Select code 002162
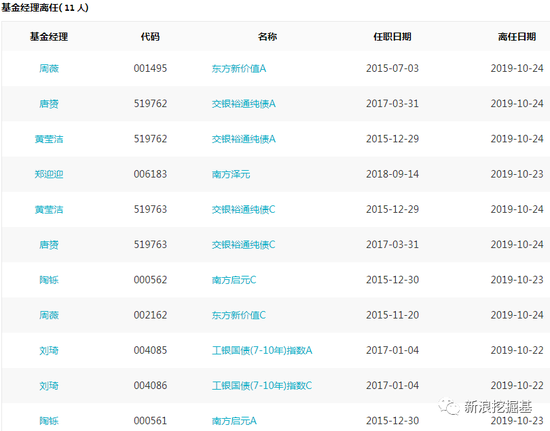550x431 pixels. tap(150, 315)
